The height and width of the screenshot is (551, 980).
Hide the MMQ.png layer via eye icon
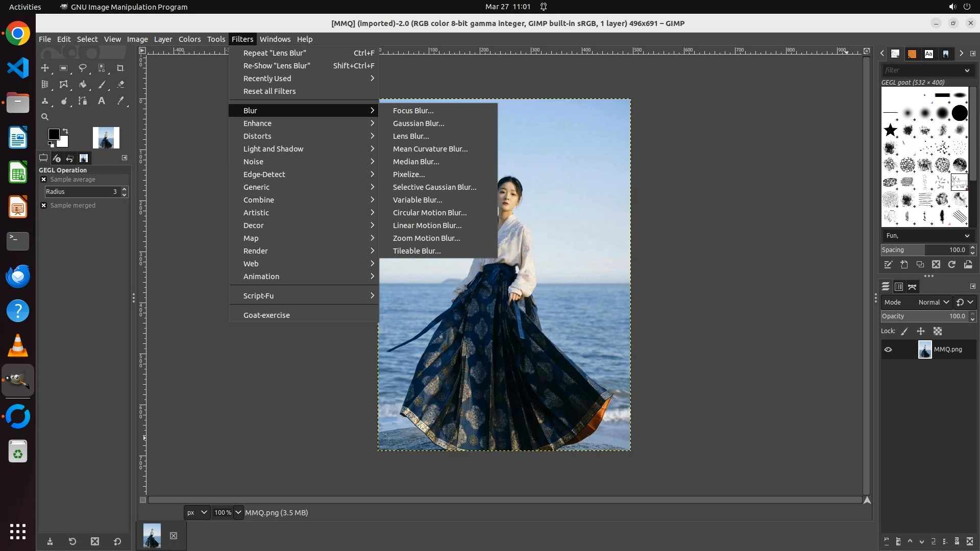(x=888, y=349)
